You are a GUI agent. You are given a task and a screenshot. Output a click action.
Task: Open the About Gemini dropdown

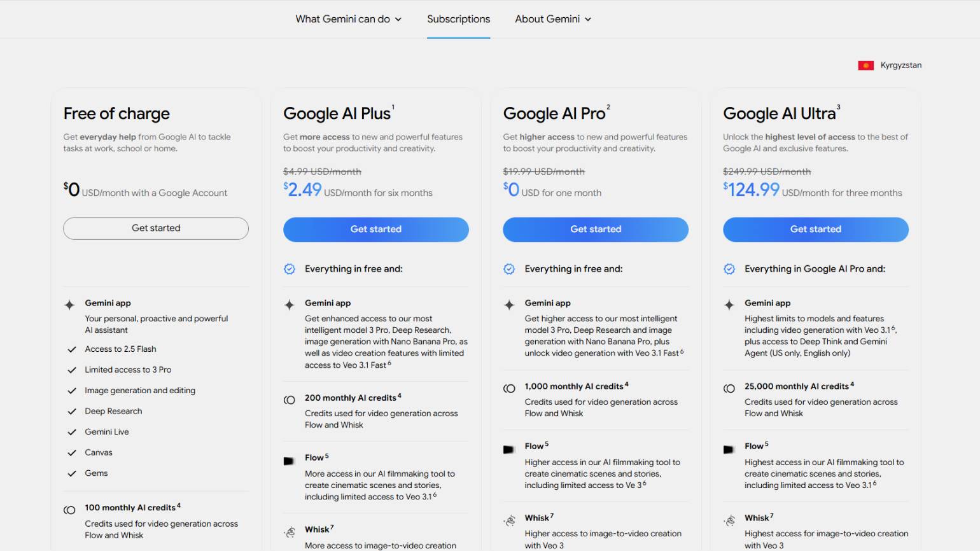pyautogui.click(x=553, y=19)
